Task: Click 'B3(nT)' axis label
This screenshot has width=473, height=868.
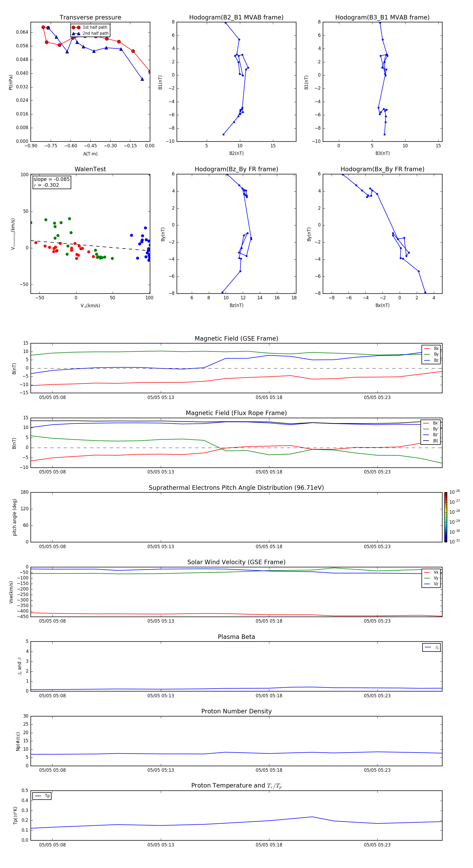Action: coord(382,153)
